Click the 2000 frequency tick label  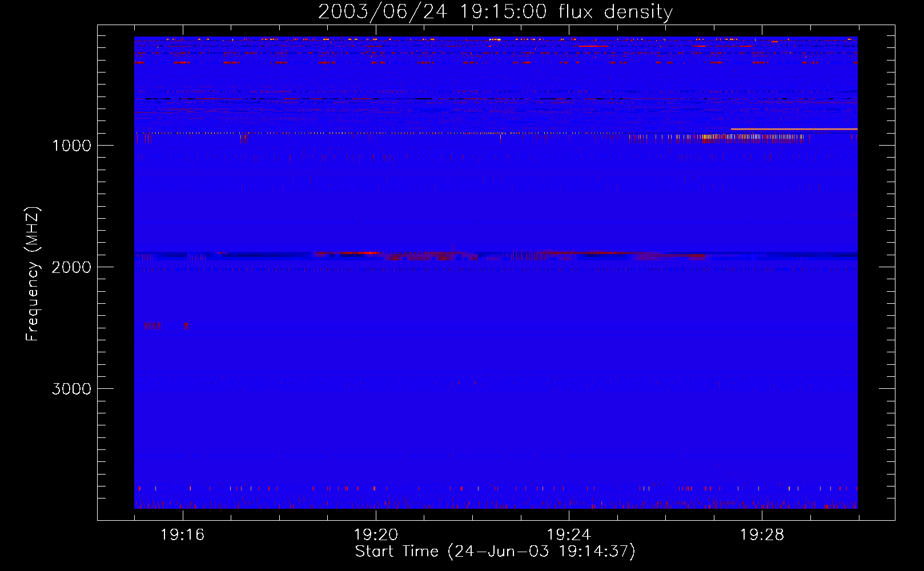(71, 267)
